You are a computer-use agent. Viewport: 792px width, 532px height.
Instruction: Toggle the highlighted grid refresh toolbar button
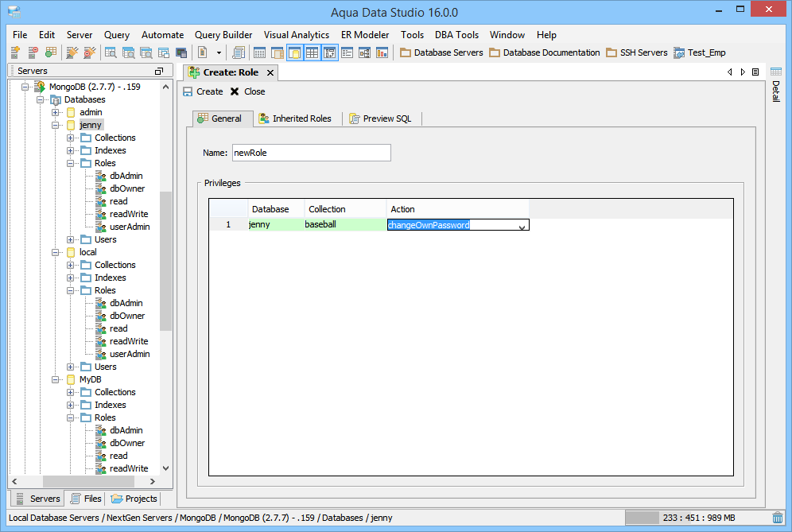click(x=329, y=52)
